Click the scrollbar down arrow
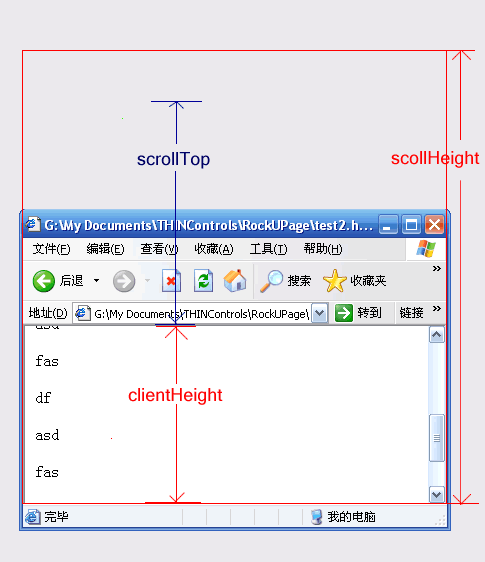The height and width of the screenshot is (562, 485). click(x=437, y=495)
